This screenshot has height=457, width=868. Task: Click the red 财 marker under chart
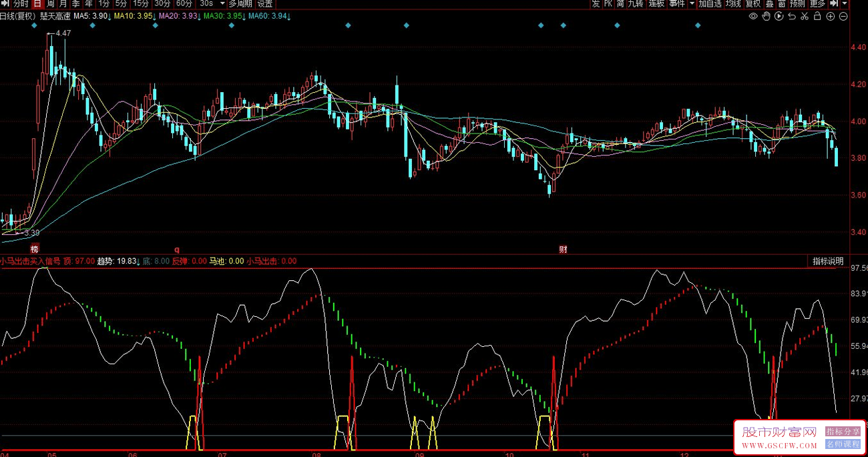click(564, 250)
